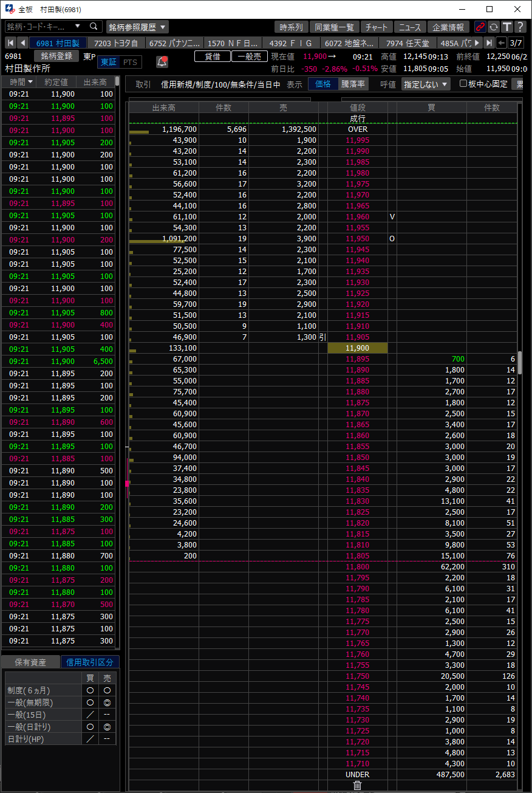Open the T text-size icon
The width and height of the screenshot is (532, 793).
(506, 27)
